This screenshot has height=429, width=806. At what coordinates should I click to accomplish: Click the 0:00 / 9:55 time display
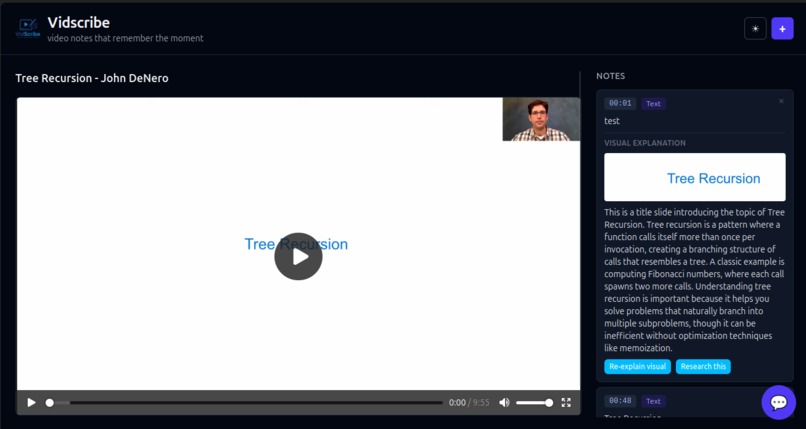[469, 403]
